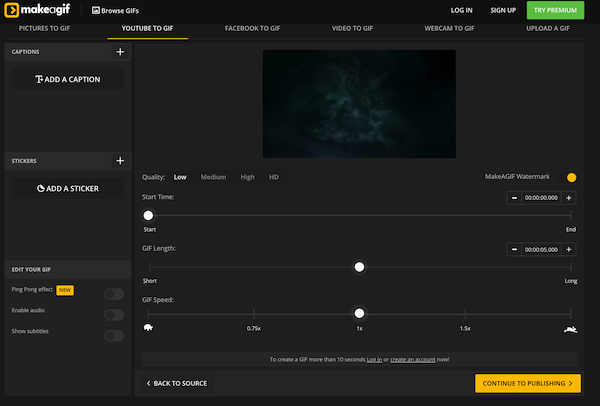Viewport: 600px width, 406px height.
Task: Decrease GIF Length with minus button
Action: pyautogui.click(x=514, y=249)
